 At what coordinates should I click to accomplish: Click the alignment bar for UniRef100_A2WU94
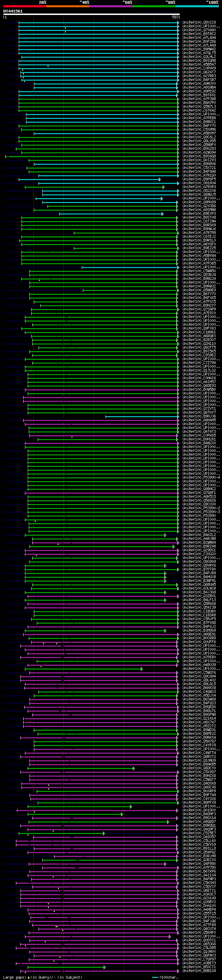[x=100, y=153]
